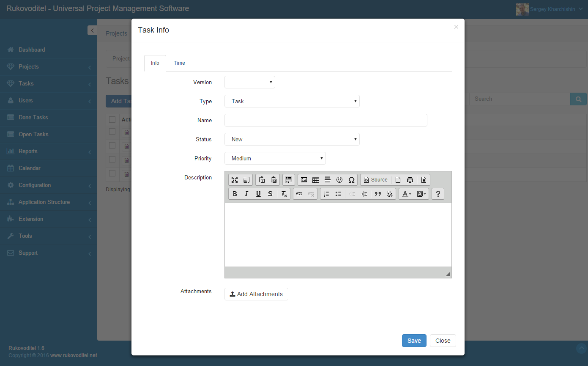The width and height of the screenshot is (588, 366).
Task: Check the first task row checkbox
Action: tap(112, 132)
